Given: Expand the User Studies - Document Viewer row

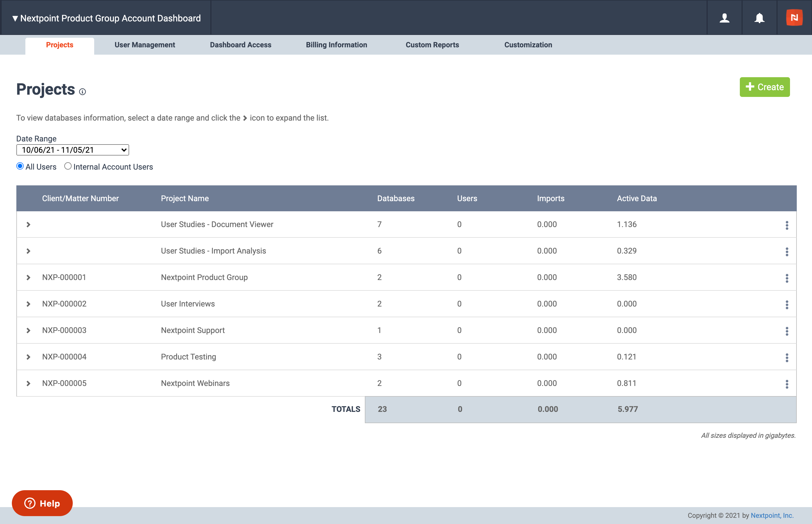Looking at the screenshot, I should tap(28, 225).
